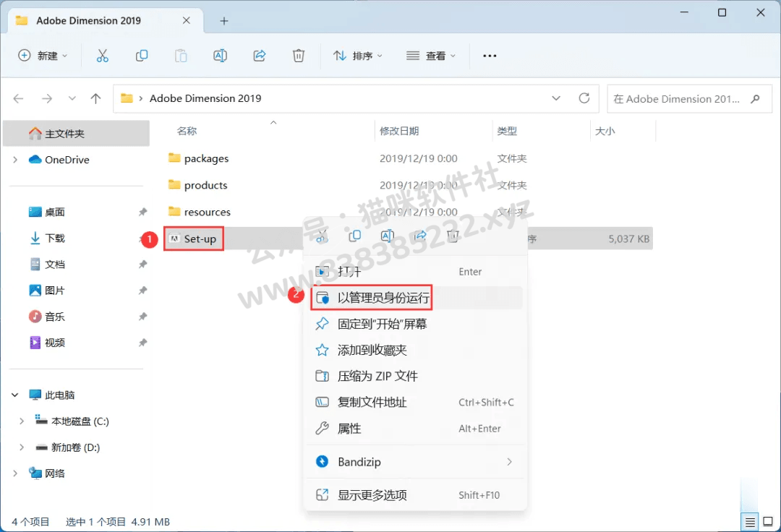
Task: Open a new tab with plus button
Action: (224, 21)
